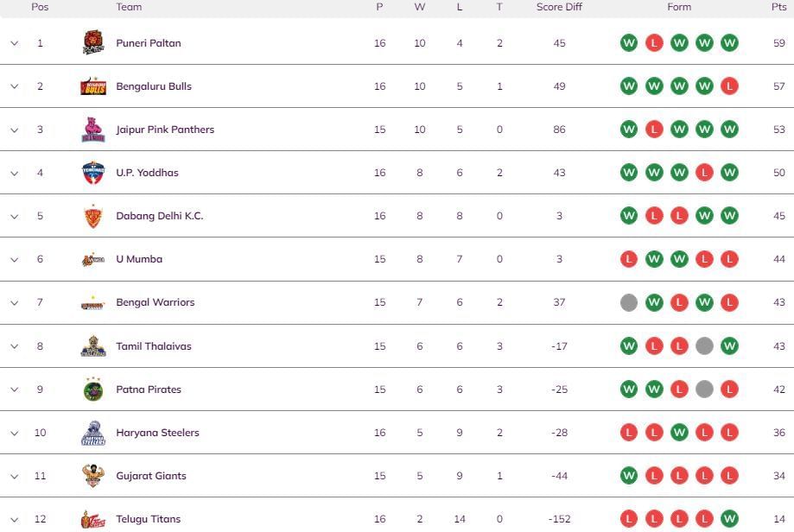
Task: Click the Telugu Titans team emblem
Action: [93, 518]
